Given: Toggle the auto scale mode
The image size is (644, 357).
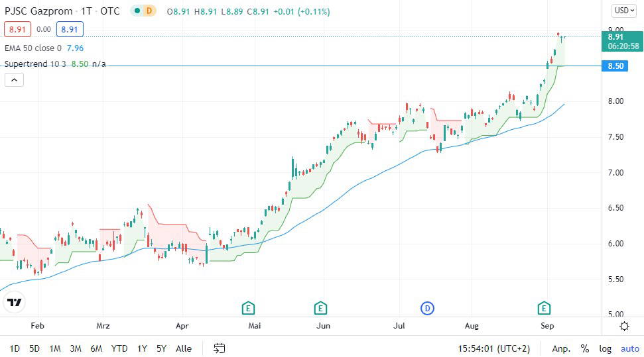Looking at the screenshot, I should 630,348.
